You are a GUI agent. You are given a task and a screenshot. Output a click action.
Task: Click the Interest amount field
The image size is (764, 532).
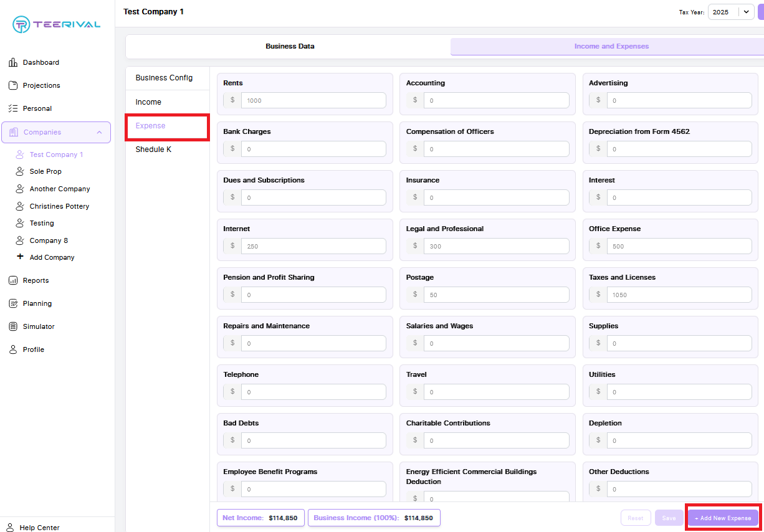point(679,197)
